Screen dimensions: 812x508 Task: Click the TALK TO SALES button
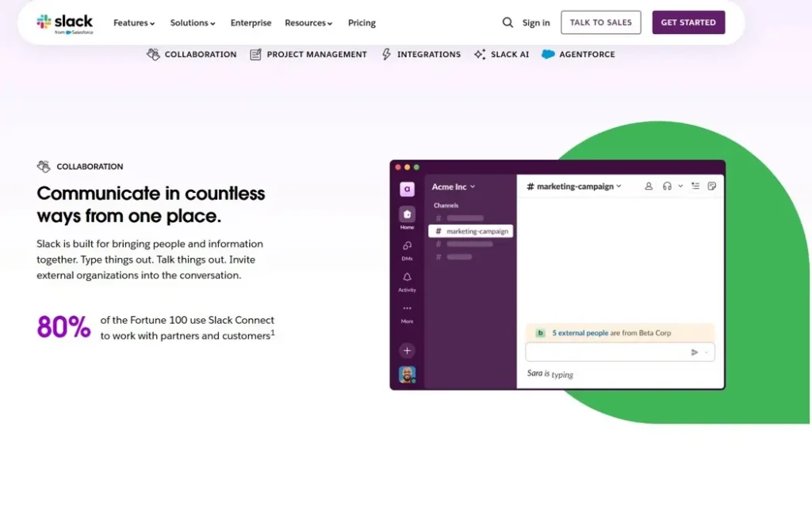601,22
